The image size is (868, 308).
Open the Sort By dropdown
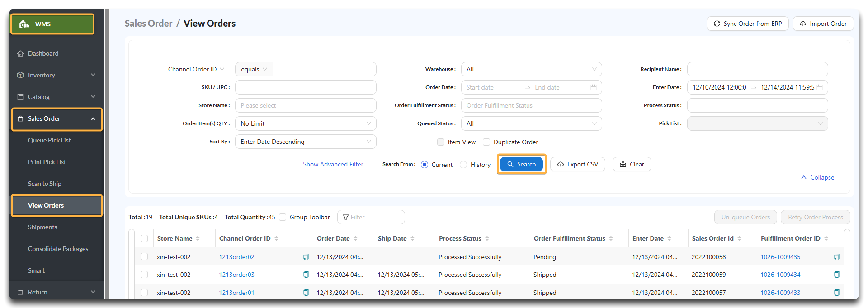(x=306, y=142)
